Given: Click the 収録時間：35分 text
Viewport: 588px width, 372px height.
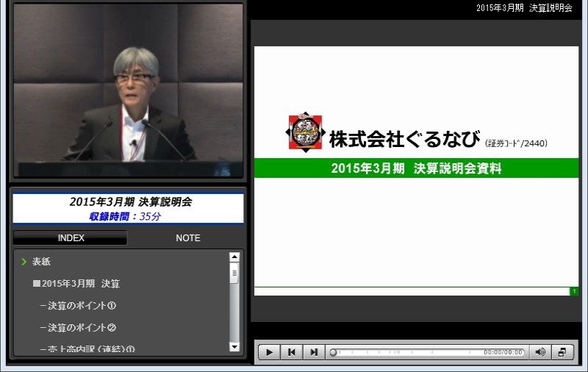Looking at the screenshot, I should pyautogui.click(x=125, y=216).
